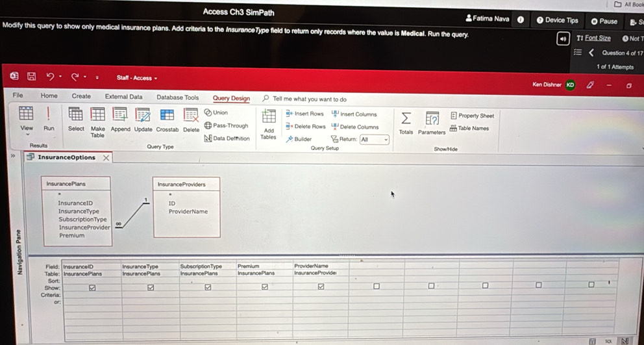Open the Add Tables icon
The height and width of the screenshot is (345, 644).
pos(268,117)
